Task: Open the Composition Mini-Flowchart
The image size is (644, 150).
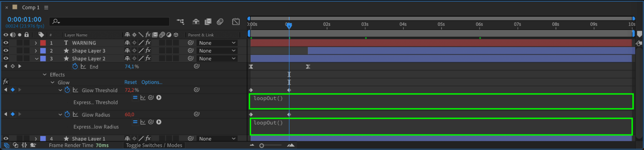Action: [180, 22]
